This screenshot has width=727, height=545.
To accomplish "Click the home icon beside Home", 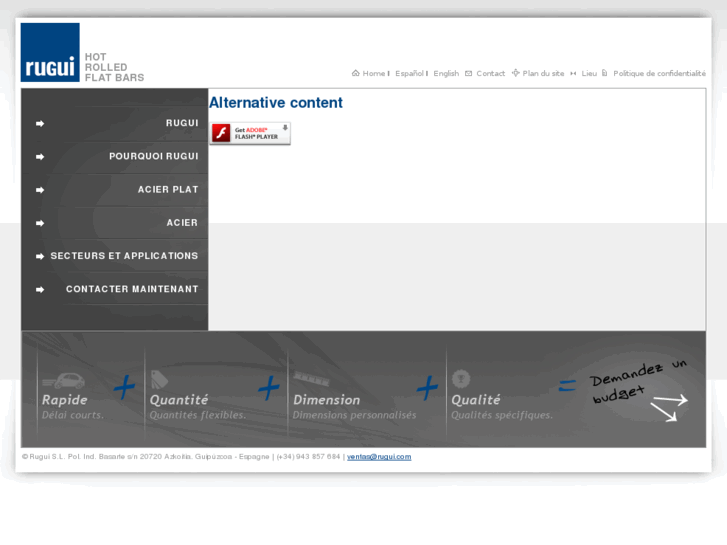I will [x=356, y=73].
